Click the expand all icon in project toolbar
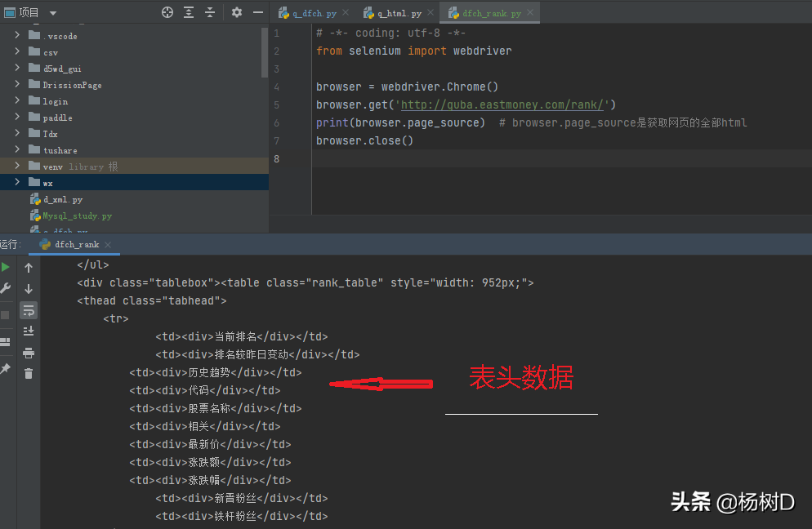The width and height of the screenshot is (812, 529). point(189,12)
